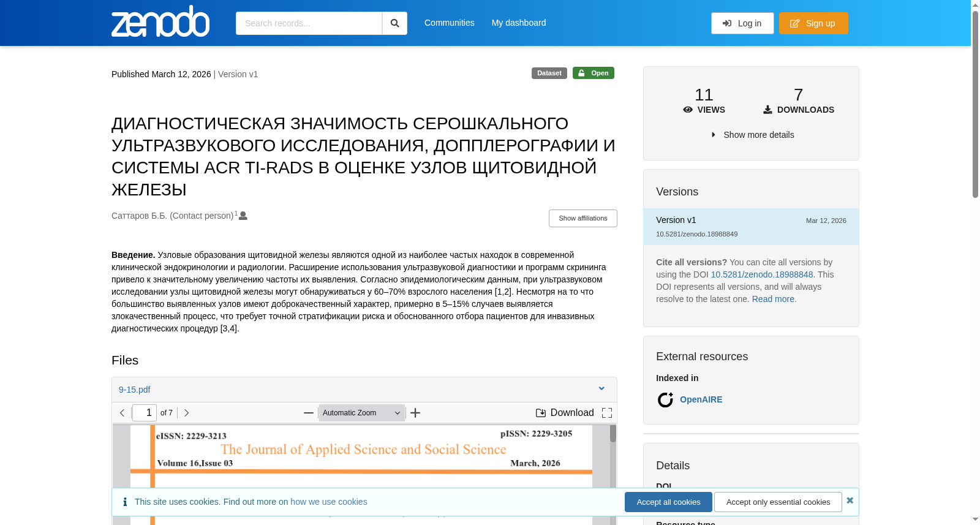Screen dimensions: 980x525
Task: Click the contact person icon beside author
Action: point(243,216)
